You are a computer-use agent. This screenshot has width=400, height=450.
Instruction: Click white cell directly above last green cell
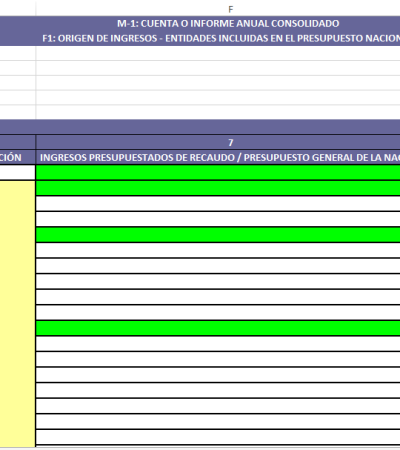[x=218, y=312]
